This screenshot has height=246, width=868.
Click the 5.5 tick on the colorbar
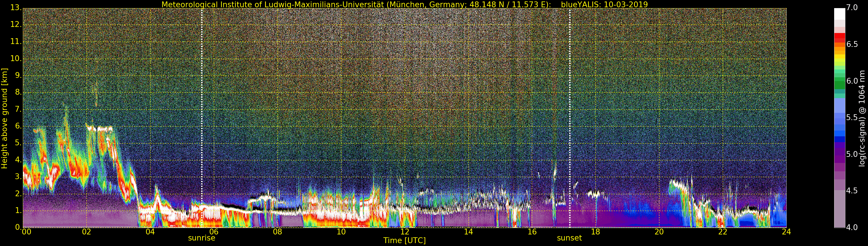click(852, 118)
